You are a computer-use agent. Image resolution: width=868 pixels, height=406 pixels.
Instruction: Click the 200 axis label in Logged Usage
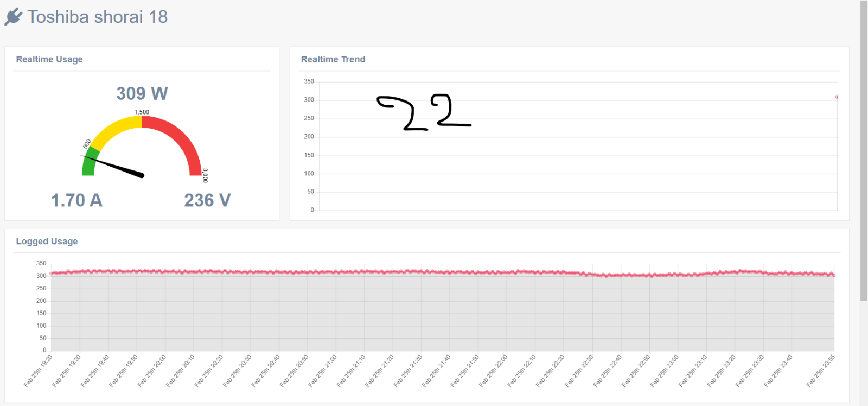(x=41, y=301)
